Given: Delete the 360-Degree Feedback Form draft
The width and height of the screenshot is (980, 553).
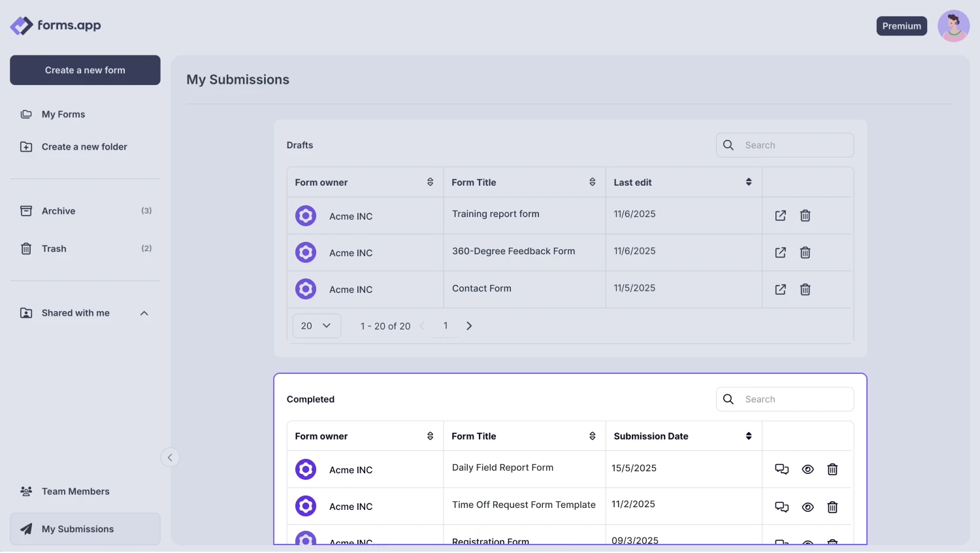Looking at the screenshot, I should (805, 252).
